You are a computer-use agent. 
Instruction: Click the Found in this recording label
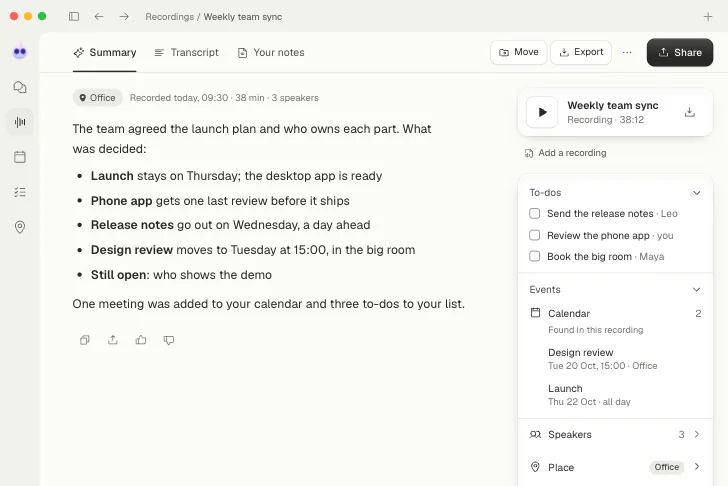coord(596,330)
